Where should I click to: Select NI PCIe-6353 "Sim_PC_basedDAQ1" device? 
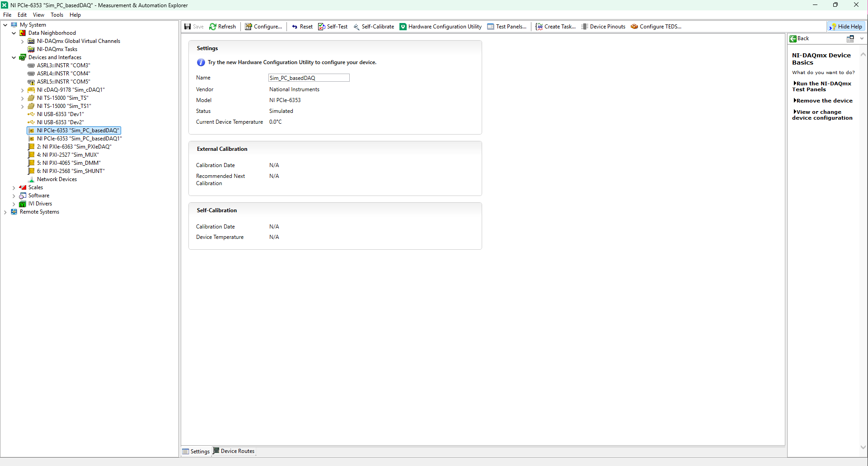tap(80, 139)
